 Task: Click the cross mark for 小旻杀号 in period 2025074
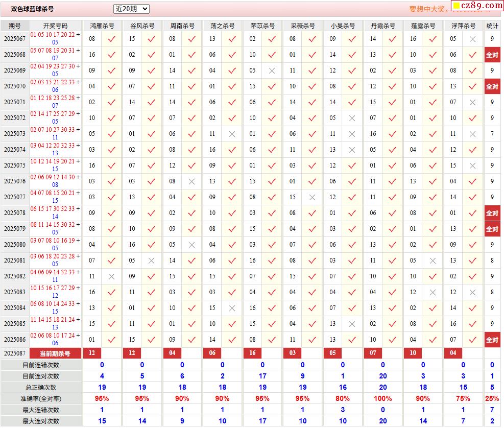(352, 150)
